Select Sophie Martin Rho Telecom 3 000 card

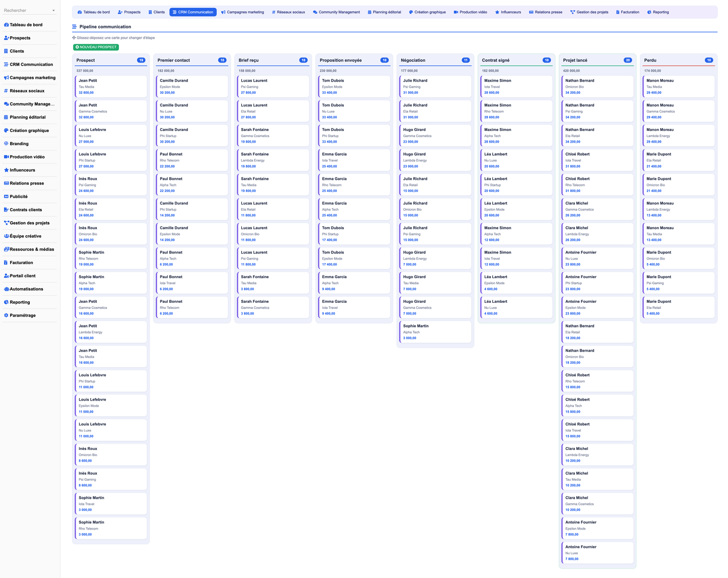pyautogui.click(x=111, y=528)
